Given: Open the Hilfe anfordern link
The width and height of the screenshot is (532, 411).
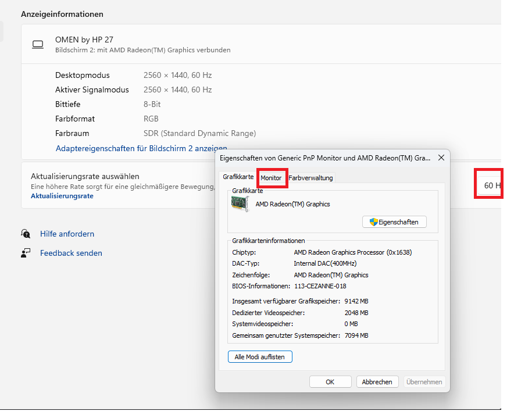Looking at the screenshot, I should pyautogui.click(x=67, y=234).
